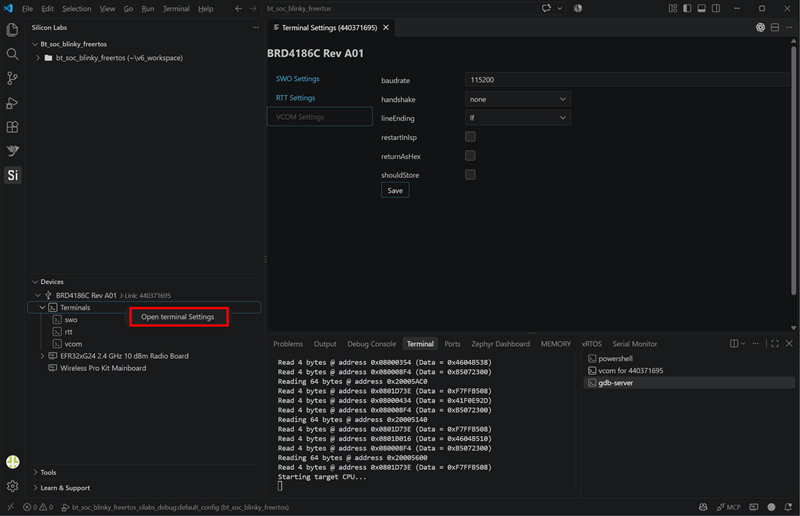Select the VCOM Settings entry

(x=320, y=116)
